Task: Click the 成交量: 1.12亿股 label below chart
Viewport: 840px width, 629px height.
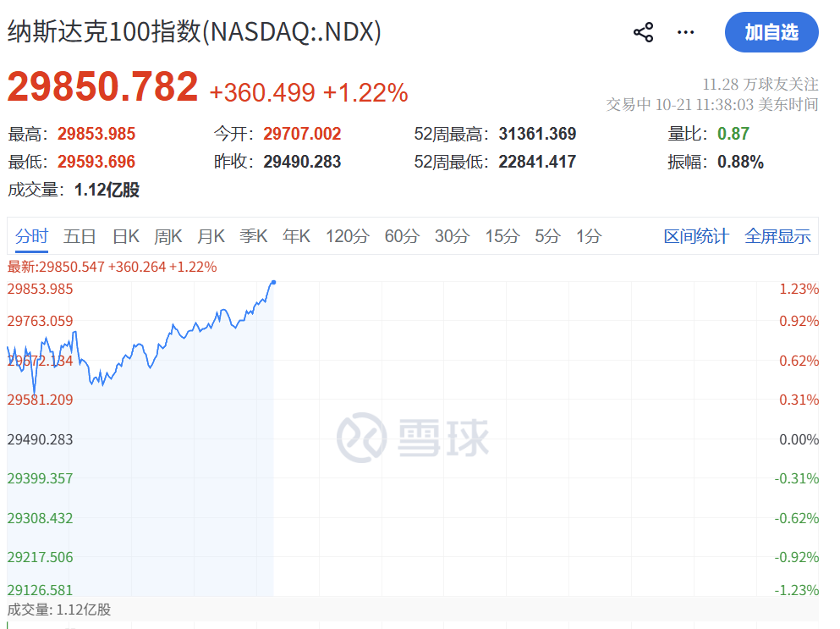Action: click(59, 610)
